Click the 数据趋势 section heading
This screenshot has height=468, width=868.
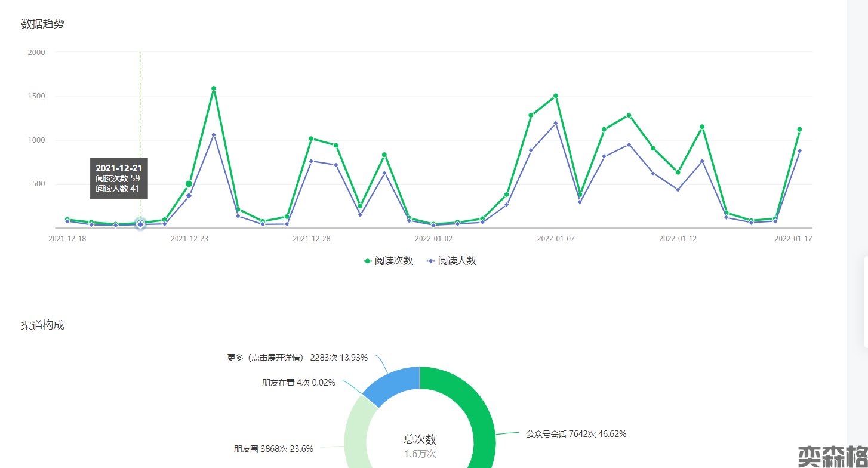(x=42, y=24)
